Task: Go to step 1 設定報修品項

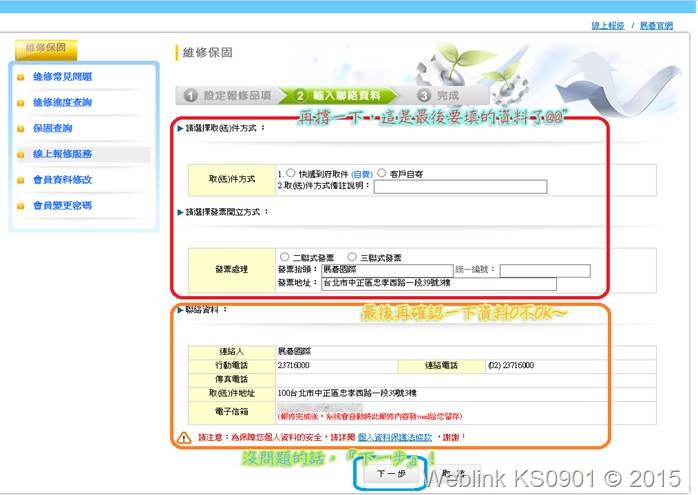Action: point(229,95)
